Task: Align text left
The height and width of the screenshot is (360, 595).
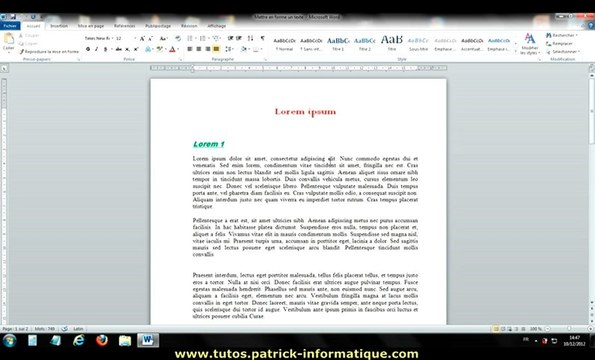Action: [x=190, y=49]
